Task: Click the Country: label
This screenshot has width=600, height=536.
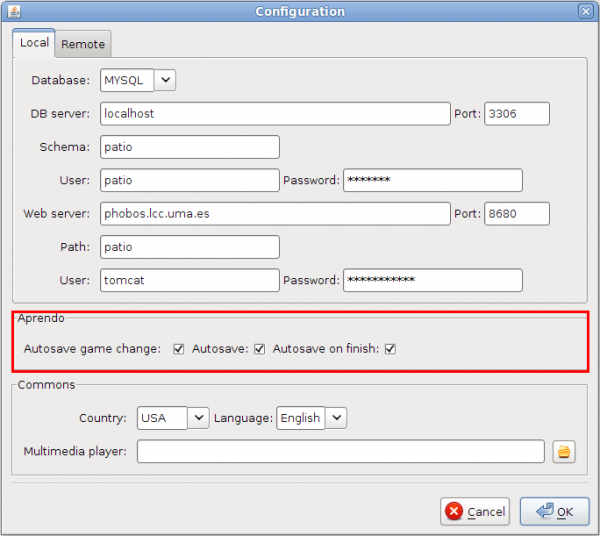Action: click(103, 418)
